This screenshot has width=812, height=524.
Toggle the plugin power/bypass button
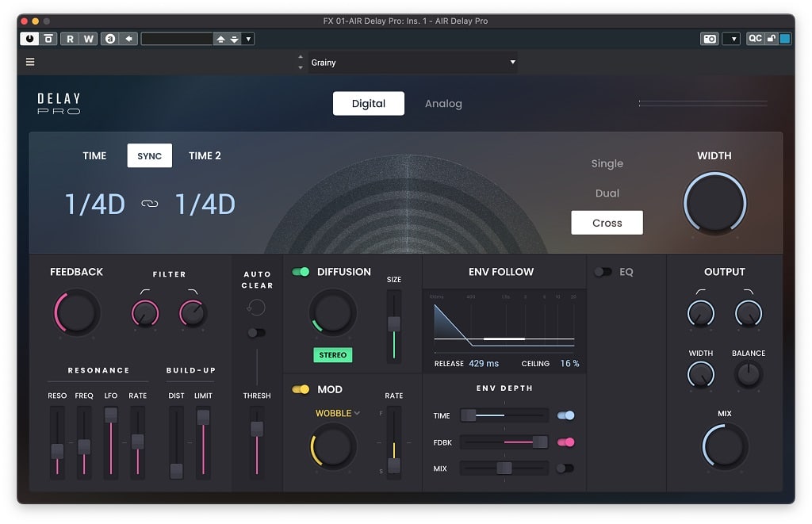pyautogui.click(x=29, y=39)
